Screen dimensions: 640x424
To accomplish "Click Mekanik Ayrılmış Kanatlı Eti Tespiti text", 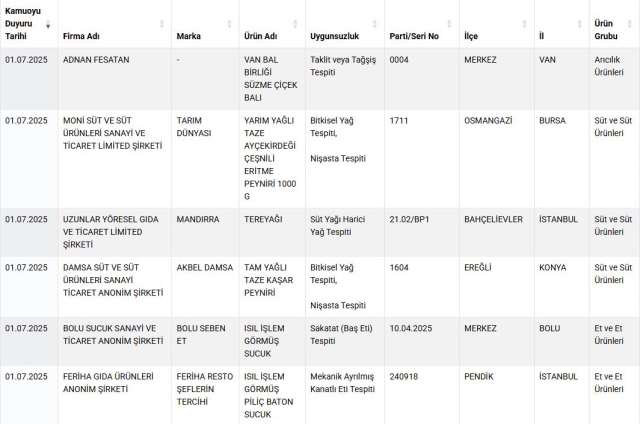I will click(342, 382).
